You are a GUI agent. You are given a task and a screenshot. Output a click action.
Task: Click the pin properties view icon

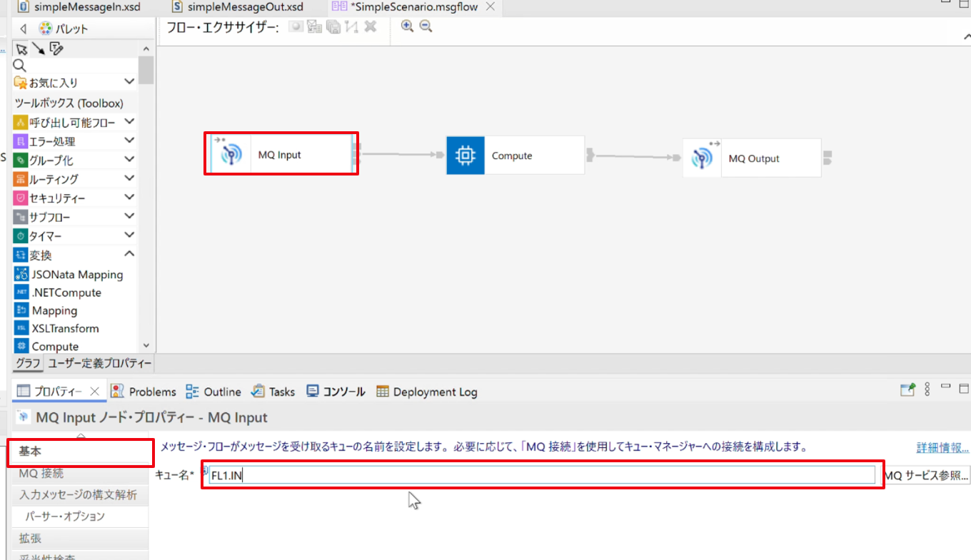(907, 390)
